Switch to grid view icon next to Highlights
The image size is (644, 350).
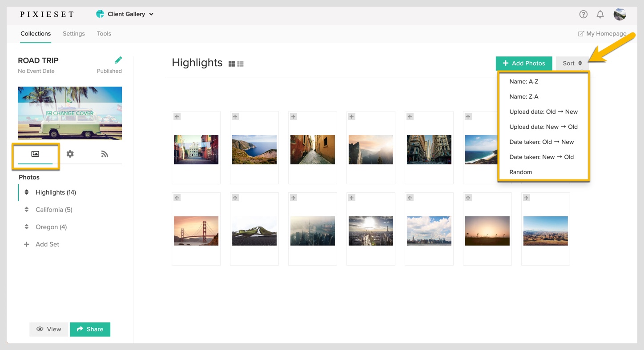[x=232, y=64]
